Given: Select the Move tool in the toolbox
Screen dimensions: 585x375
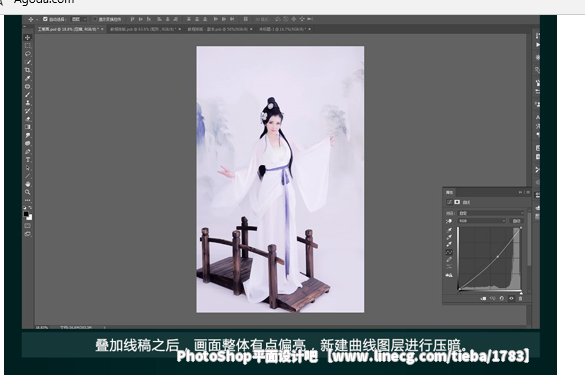Looking at the screenshot, I should [x=28, y=38].
